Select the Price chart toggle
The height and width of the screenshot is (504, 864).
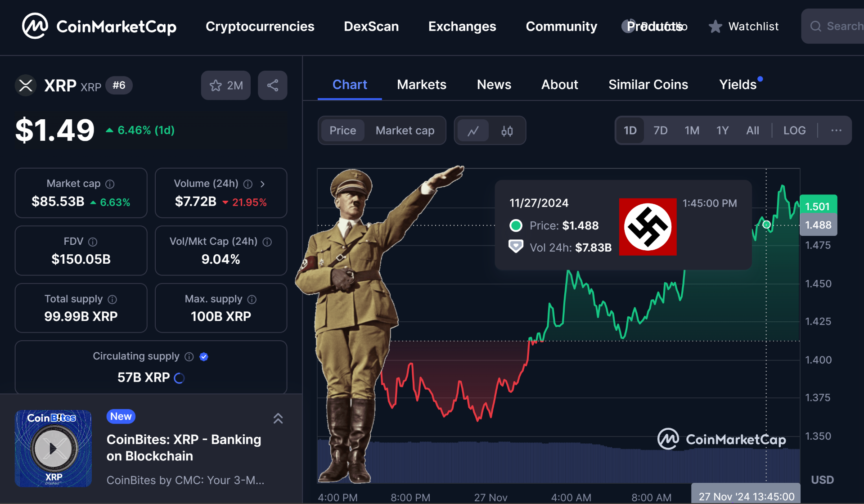(342, 130)
